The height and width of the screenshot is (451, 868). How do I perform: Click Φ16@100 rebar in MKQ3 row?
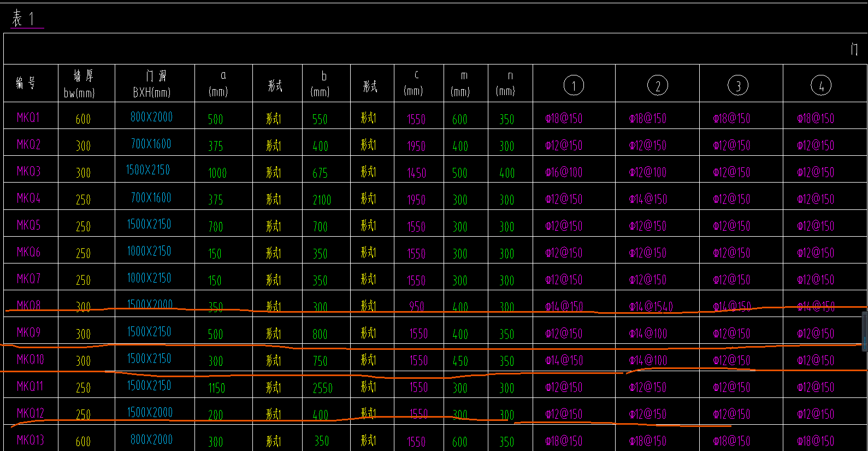[564, 172]
